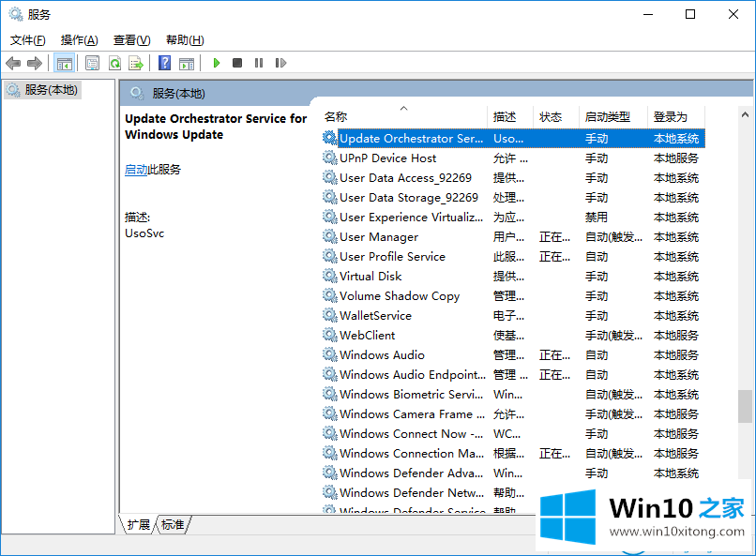Click the gear icon beside Windows Audio
The width and height of the screenshot is (756, 556).
[330, 354]
